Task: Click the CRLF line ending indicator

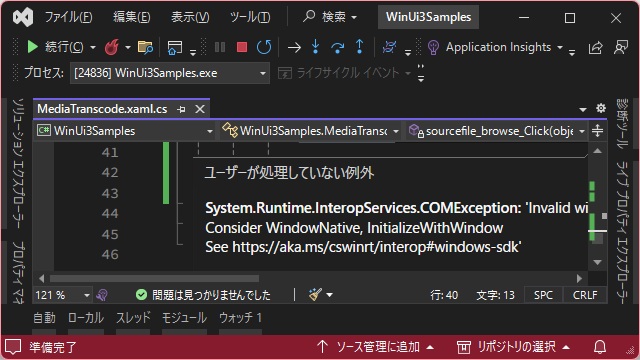Action: pyautogui.click(x=585, y=295)
